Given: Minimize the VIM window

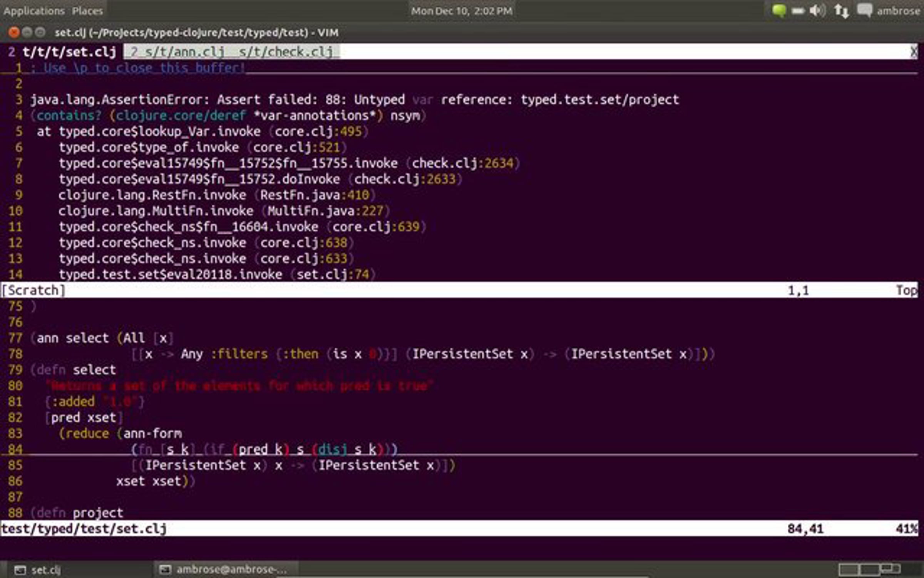Looking at the screenshot, I should [x=27, y=32].
